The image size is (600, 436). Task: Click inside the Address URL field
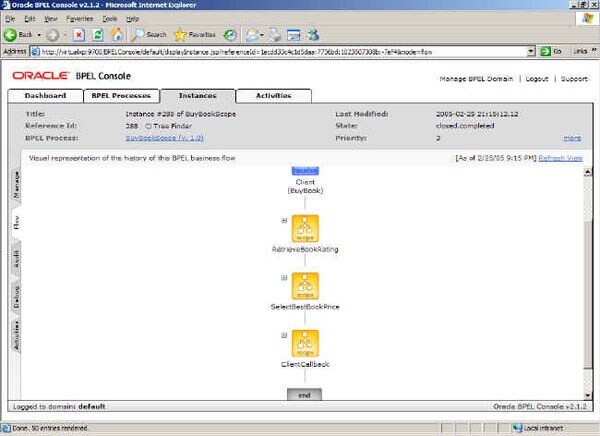coord(283,51)
